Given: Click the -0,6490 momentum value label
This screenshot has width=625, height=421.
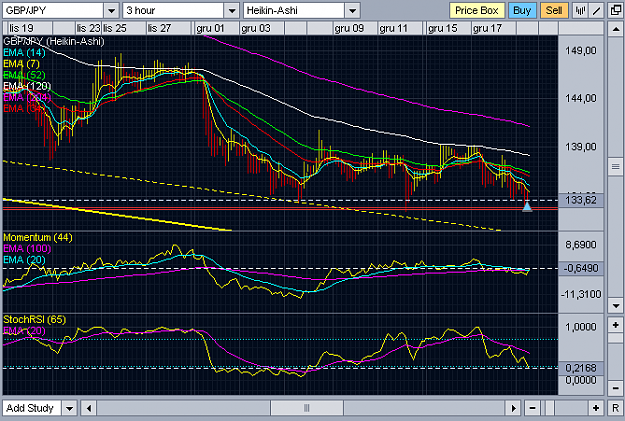Looking at the screenshot, I should (x=581, y=268).
